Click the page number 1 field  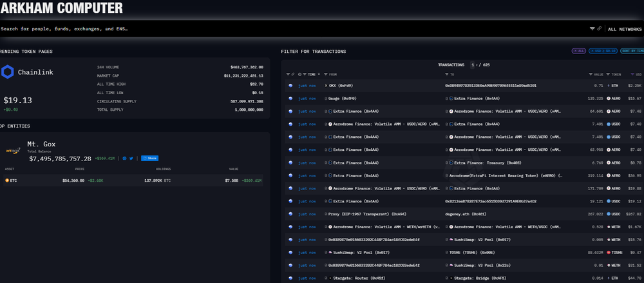[473, 65]
